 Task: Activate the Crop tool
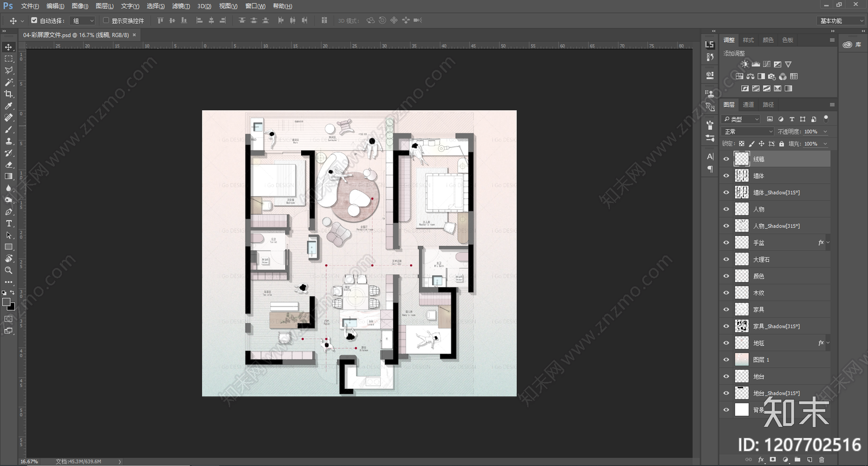(x=9, y=94)
